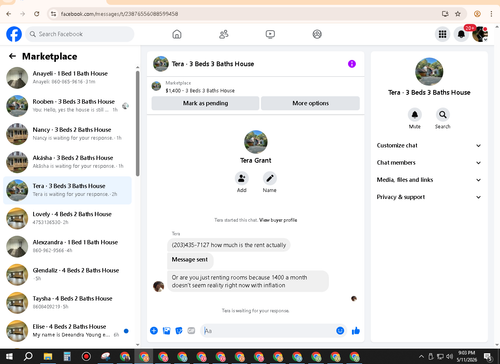Click the conversation list scrollbar
Image resolution: width=500 pixels, height=364 pixels.
point(138,123)
